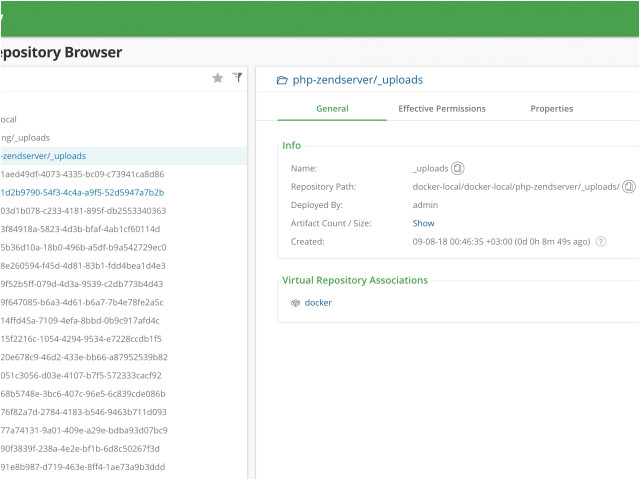The image size is (640, 480).
Task: Click the help icon beside Created date
Action: coord(601,242)
